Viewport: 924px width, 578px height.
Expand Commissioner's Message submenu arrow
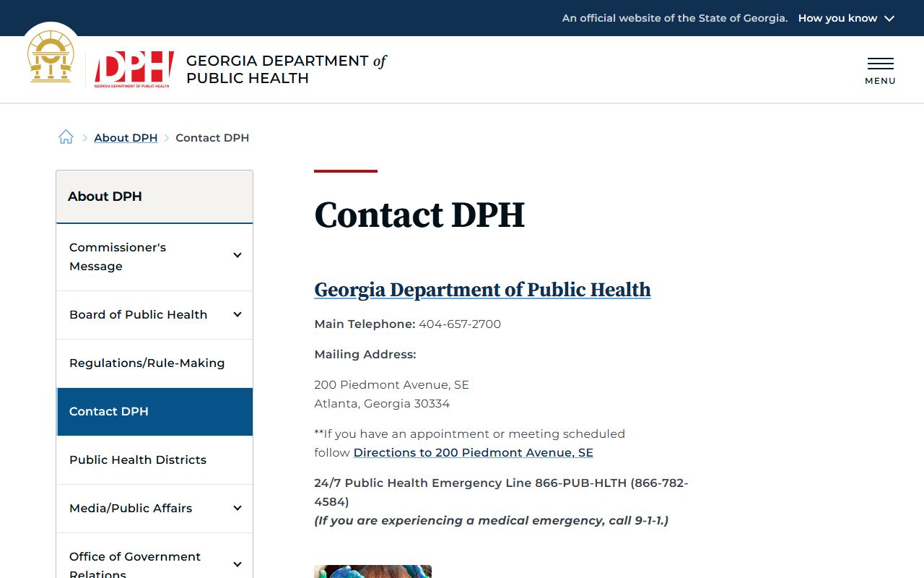237,255
